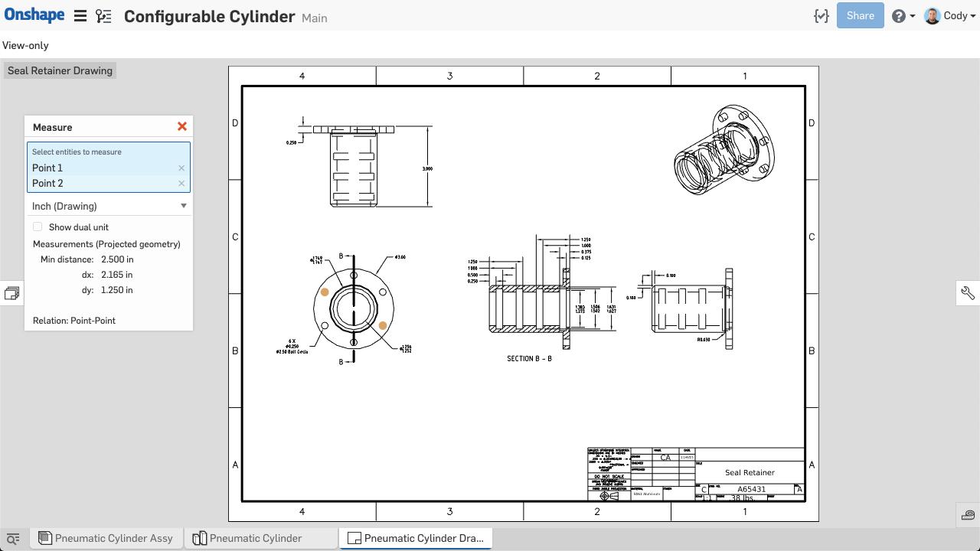Open the FeatureScript notices icon
The image size is (980, 551).
pyautogui.click(x=821, y=15)
